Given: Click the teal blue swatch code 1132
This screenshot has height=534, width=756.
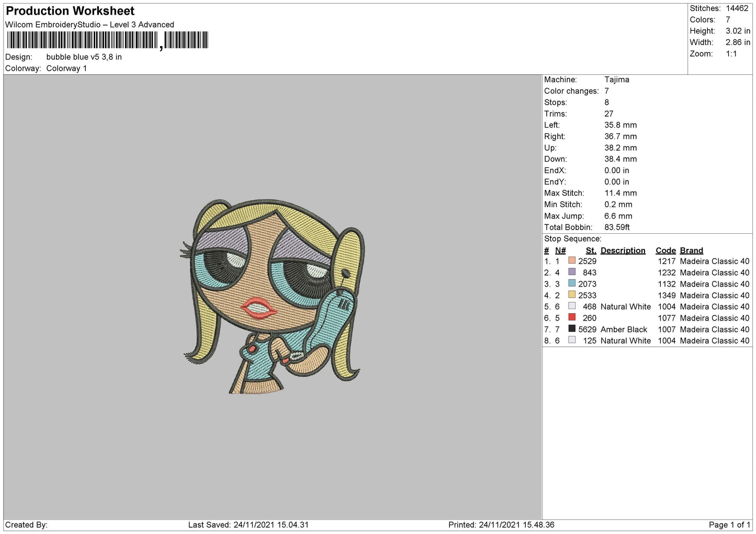Looking at the screenshot, I should tap(572, 283).
